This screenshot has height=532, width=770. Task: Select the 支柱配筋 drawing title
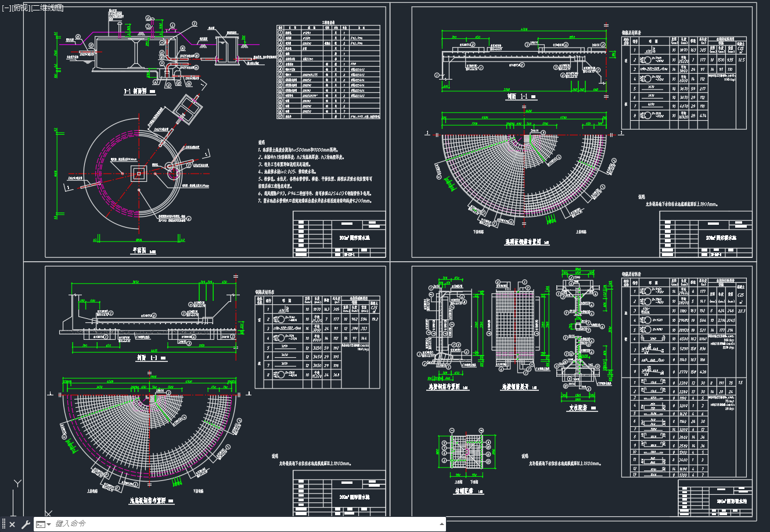coord(578,408)
